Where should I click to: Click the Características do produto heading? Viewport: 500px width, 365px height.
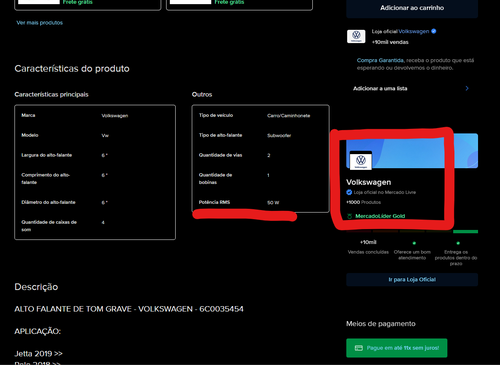point(72,69)
